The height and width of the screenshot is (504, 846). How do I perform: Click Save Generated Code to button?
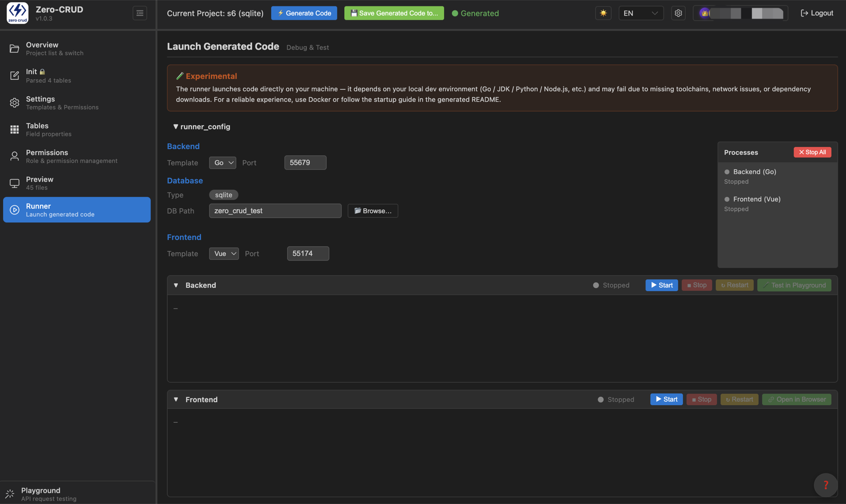(394, 13)
